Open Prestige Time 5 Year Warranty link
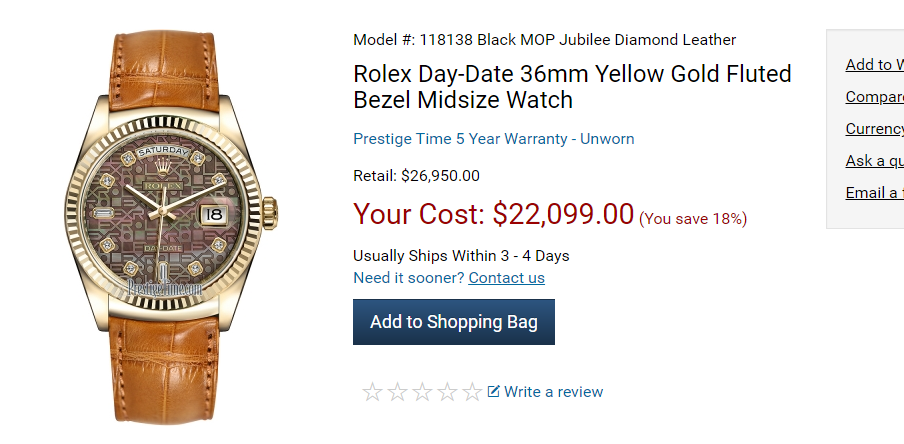 pos(493,139)
